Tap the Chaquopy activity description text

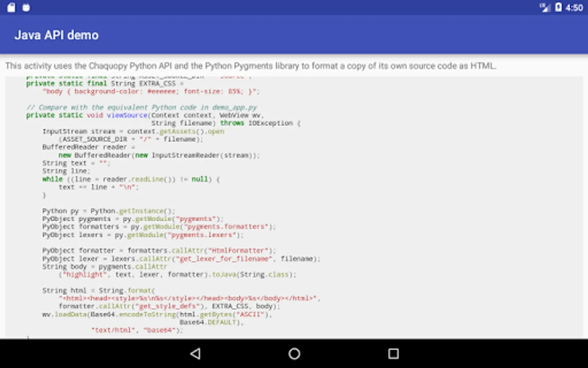pos(251,66)
